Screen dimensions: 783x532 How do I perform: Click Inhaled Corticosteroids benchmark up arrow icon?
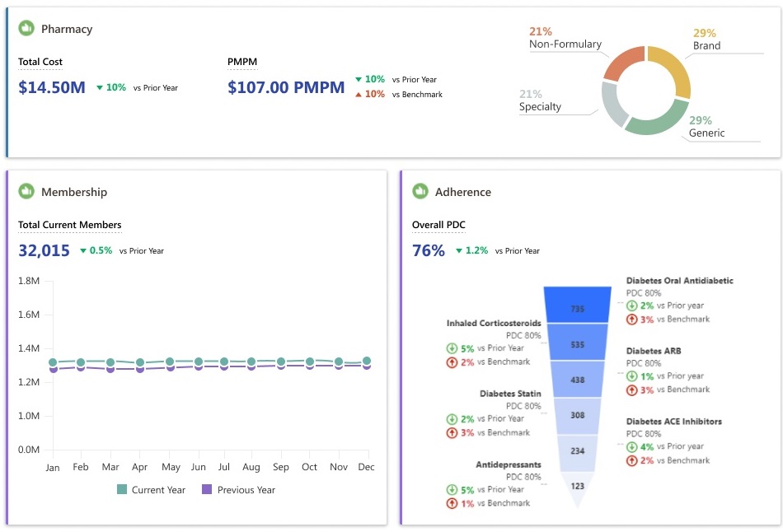click(x=452, y=362)
